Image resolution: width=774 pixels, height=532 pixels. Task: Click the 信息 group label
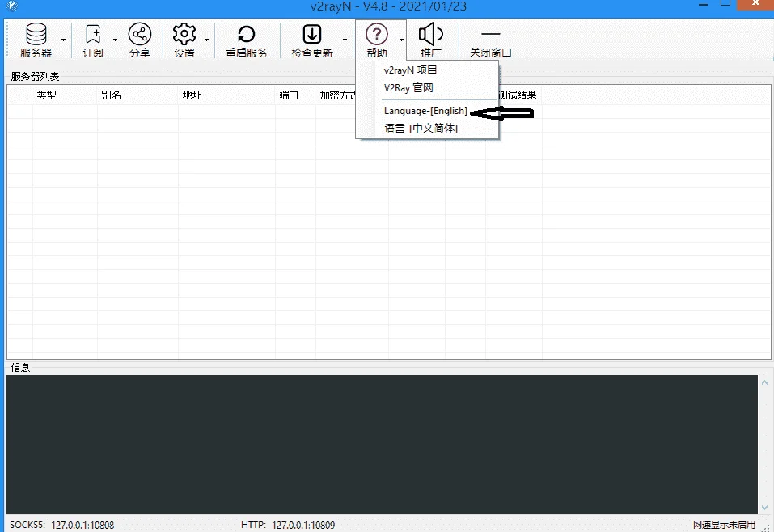20,368
